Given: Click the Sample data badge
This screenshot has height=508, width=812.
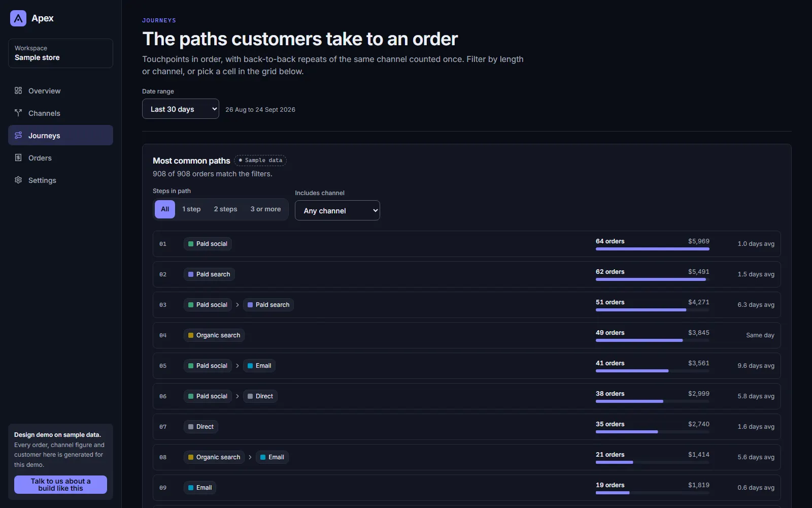Looking at the screenshot, I should (260, 161).
